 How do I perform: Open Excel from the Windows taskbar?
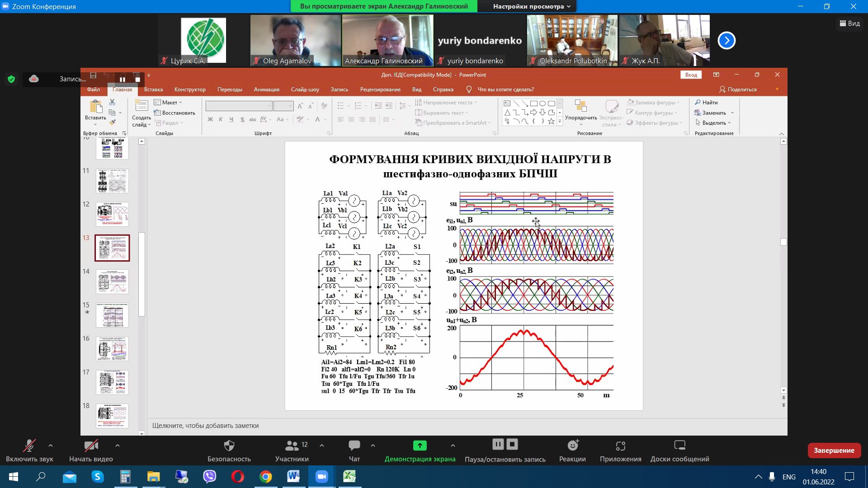click(349, 476)
